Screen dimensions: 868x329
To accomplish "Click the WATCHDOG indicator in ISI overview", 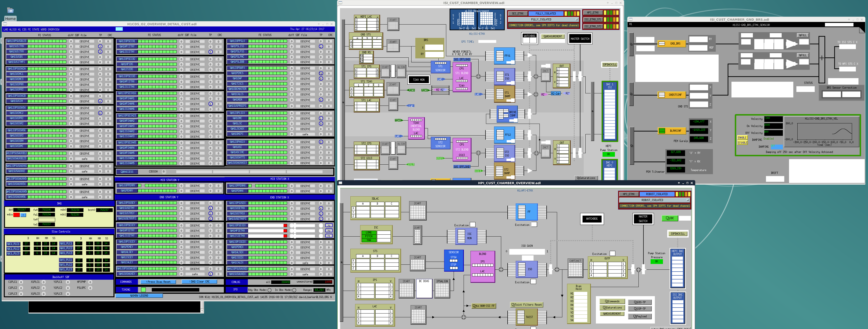I will click(x=529, y=38).
